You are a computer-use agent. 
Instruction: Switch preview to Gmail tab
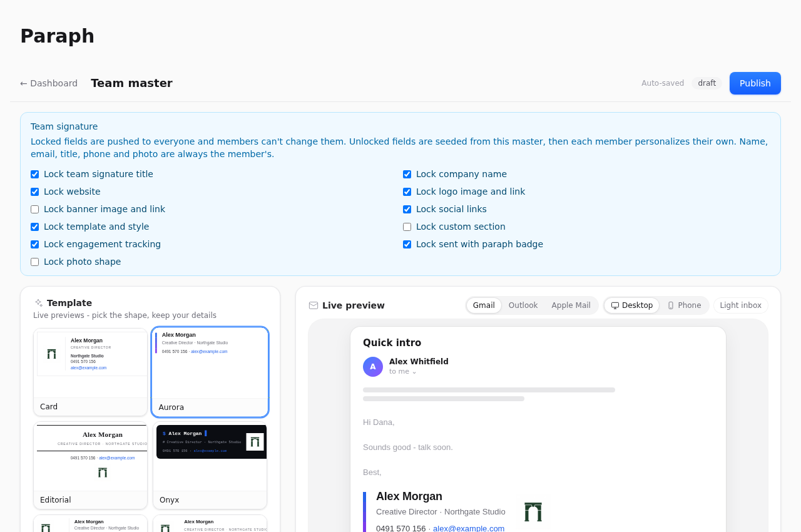484,305
